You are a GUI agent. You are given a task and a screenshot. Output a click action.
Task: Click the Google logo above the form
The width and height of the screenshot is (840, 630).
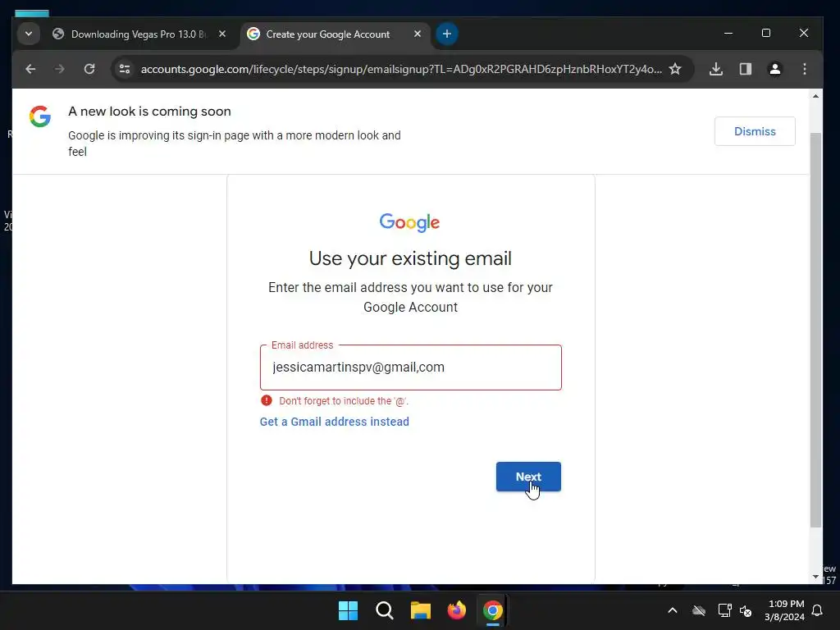pyautogui.click(x=410, y=222)
